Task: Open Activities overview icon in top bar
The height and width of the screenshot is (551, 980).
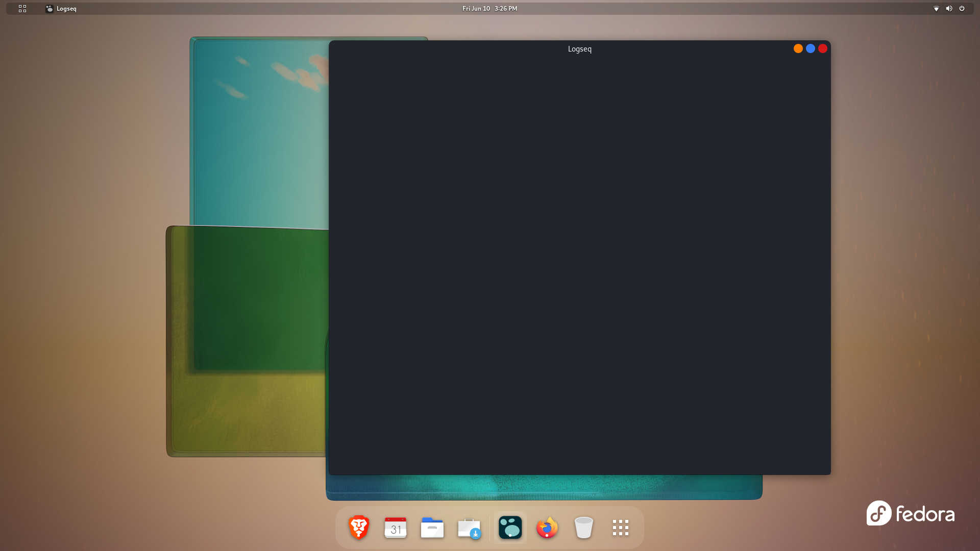Action: click(x=22, y=9)
